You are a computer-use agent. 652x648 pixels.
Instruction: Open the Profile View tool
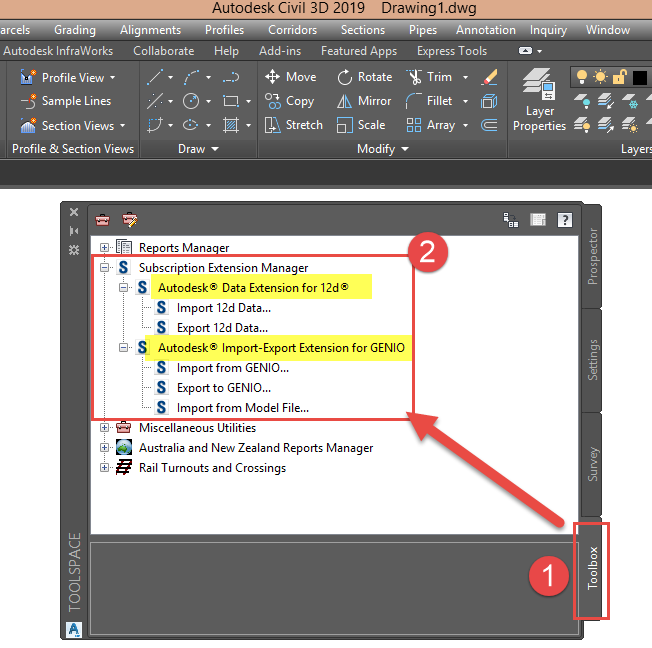point(67,77)
